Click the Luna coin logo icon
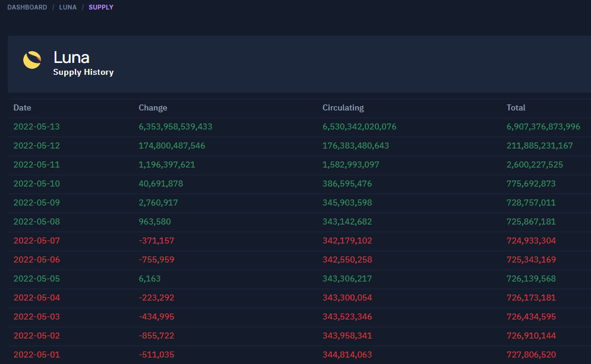 [x=32, y=60]
